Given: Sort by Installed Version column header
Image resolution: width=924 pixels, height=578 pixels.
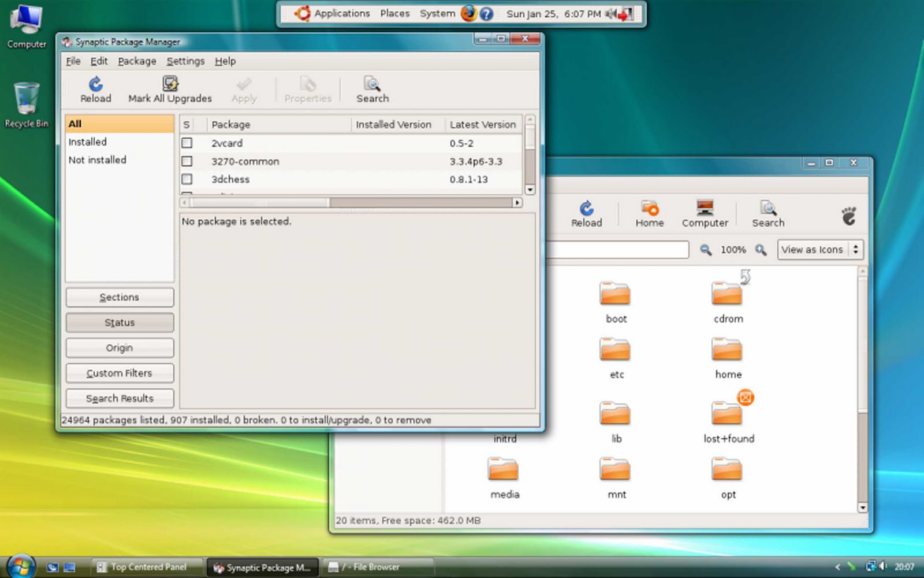Looking at the screenshot, I should click(398, 124).
